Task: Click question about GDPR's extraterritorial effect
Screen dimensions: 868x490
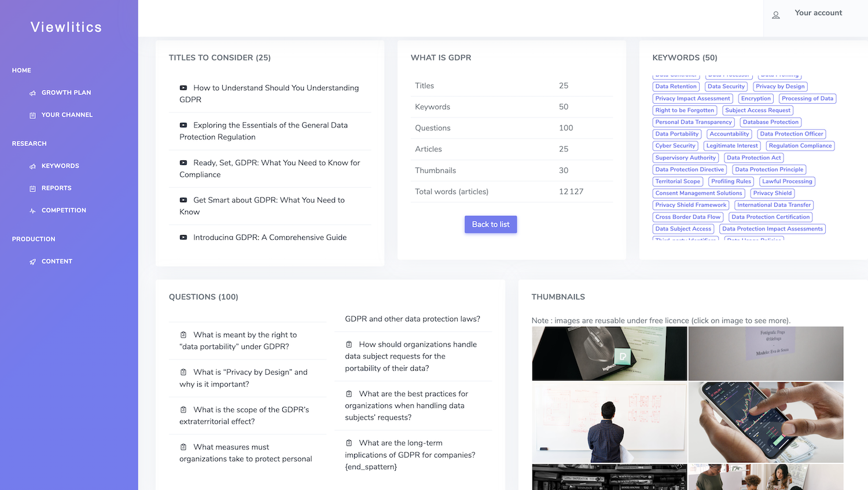Action: (244, 415)
